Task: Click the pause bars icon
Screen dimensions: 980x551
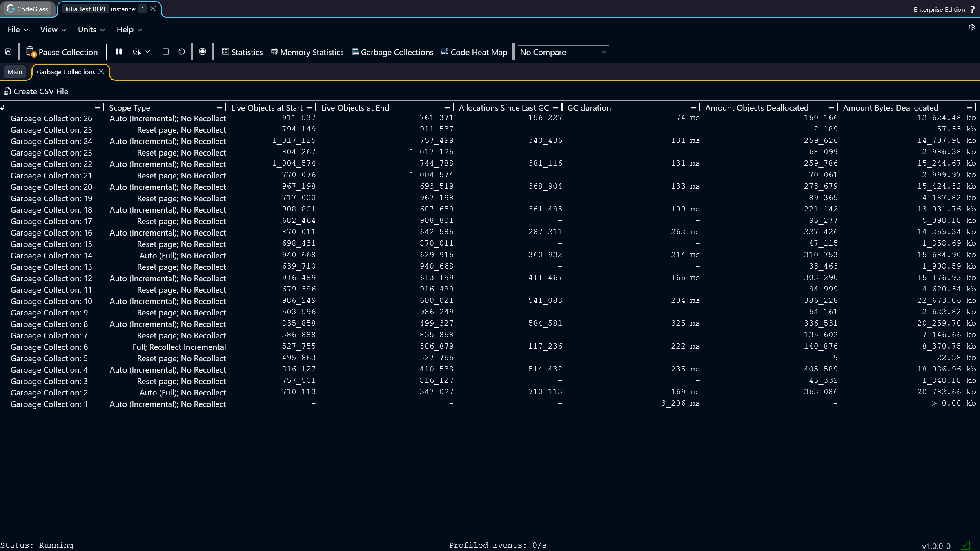Action: click(119, 52)
